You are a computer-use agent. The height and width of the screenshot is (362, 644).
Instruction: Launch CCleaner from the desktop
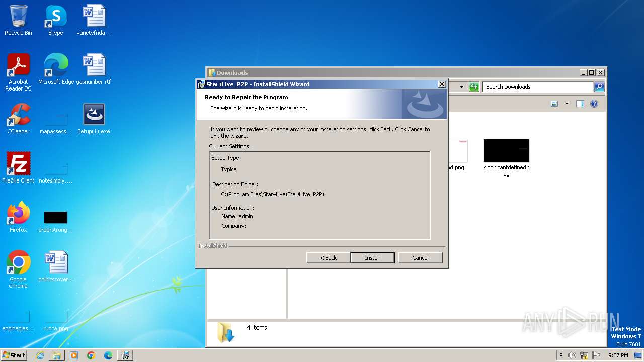tap(18, 119)
